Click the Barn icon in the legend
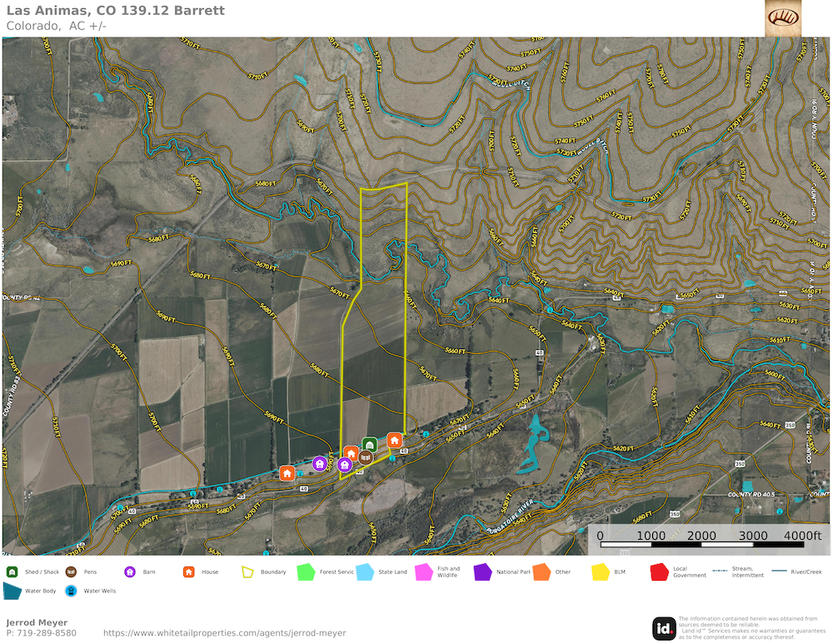Viewport: 833px width, 644px height. click(130, 572)
